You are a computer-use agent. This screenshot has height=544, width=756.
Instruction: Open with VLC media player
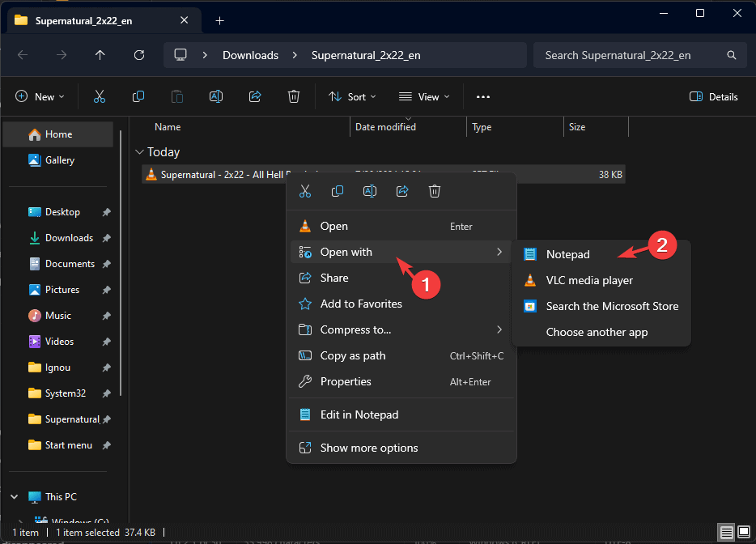coord(601,280)
